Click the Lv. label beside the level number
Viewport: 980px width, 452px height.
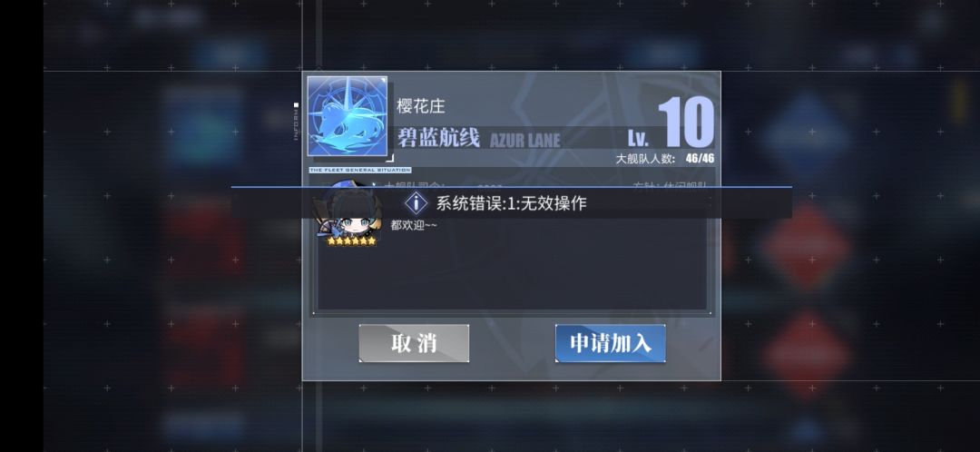pos(638,138)
